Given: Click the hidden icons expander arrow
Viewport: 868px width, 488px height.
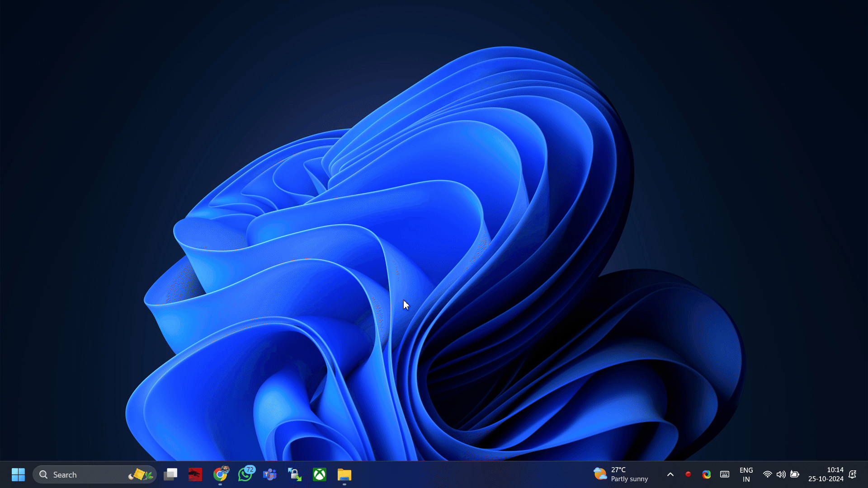Looking at the screenshot, I should (670, 474).
